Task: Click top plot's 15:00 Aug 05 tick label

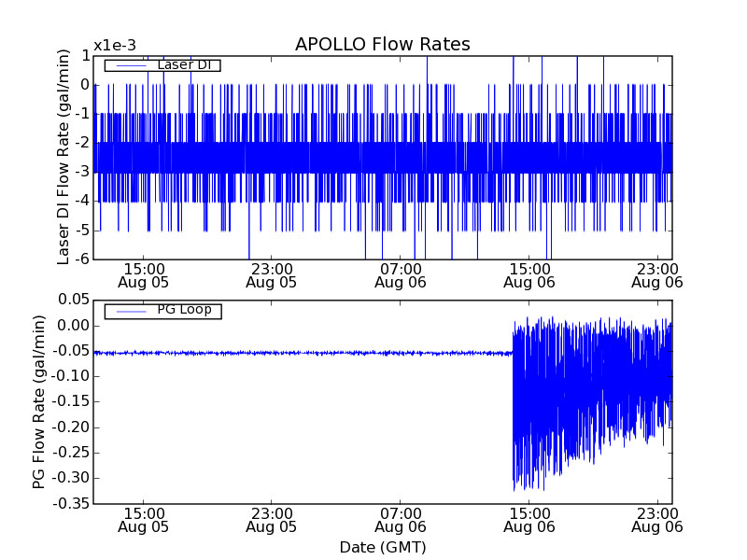Action: 144,274
